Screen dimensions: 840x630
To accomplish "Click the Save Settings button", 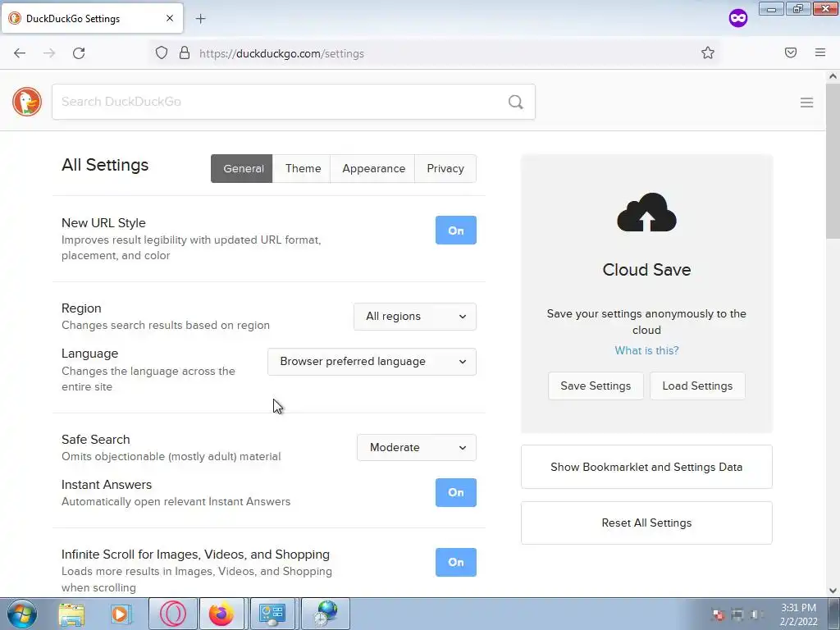I will click(x=596, y=386).
